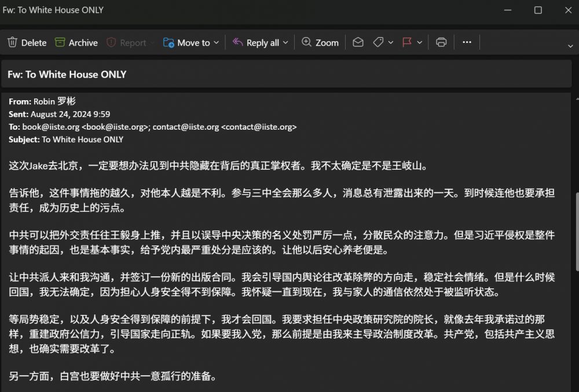Screen dimensions: 579x392
Task: Click the categorize tag icon
Action: tap(378, 42)
